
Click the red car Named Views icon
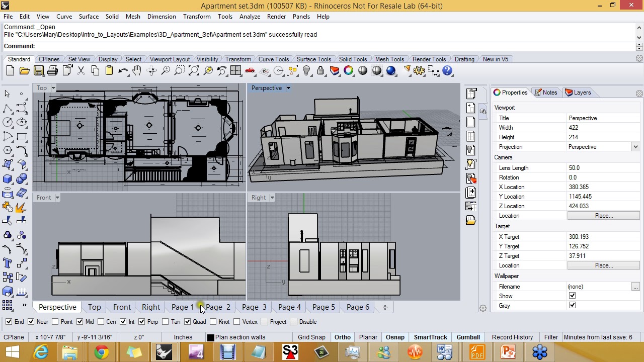coord(250,71)
